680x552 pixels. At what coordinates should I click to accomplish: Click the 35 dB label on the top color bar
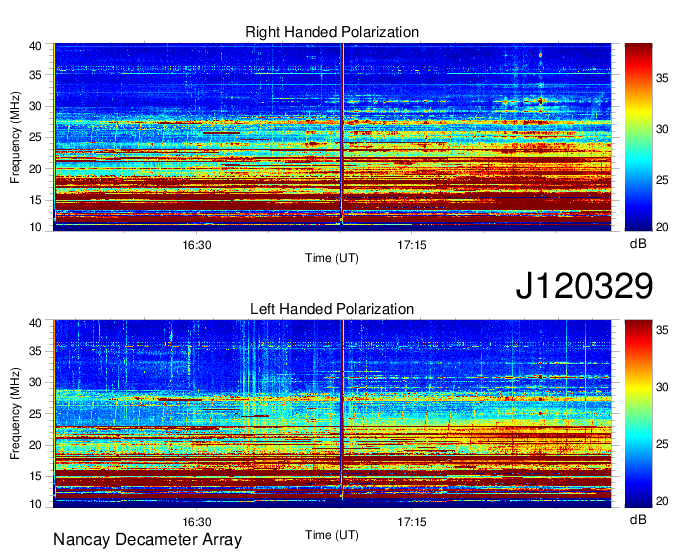662,78
